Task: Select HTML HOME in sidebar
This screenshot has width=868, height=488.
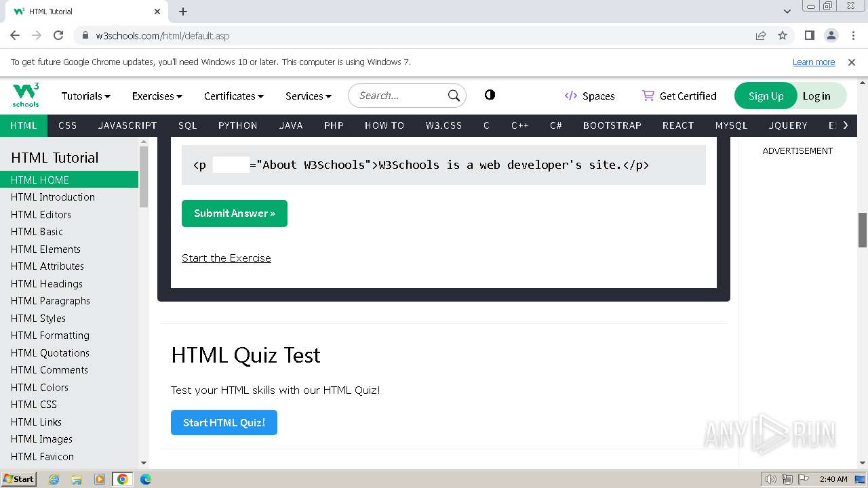Action: pos(69,180)
